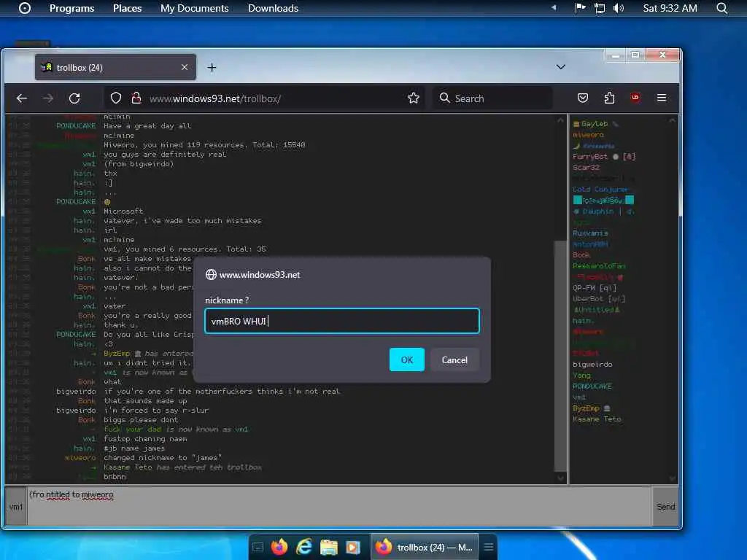747x560 pixels.
Task: Select user PescaroloFan in user list
Action: tap(599, 265)
